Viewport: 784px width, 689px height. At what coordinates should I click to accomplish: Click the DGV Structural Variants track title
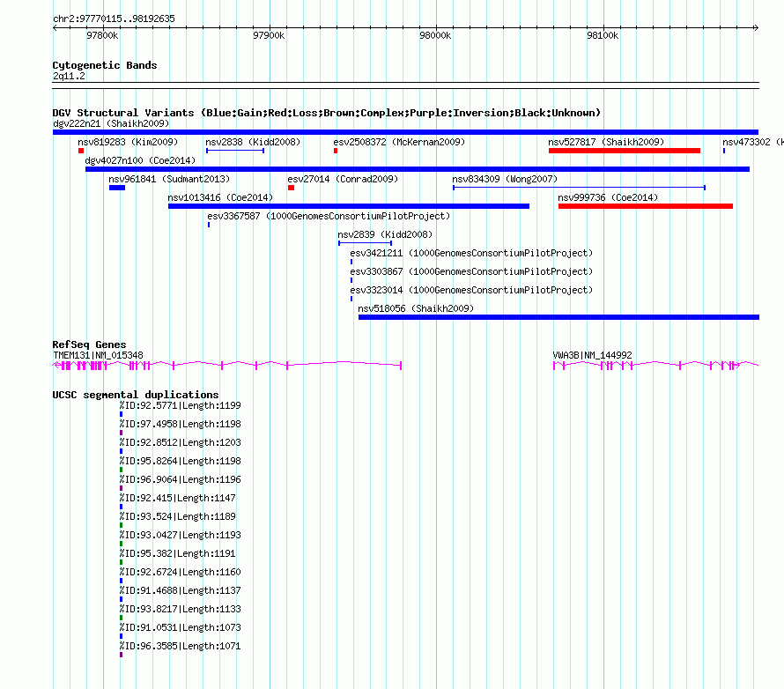tap(327, 113)
